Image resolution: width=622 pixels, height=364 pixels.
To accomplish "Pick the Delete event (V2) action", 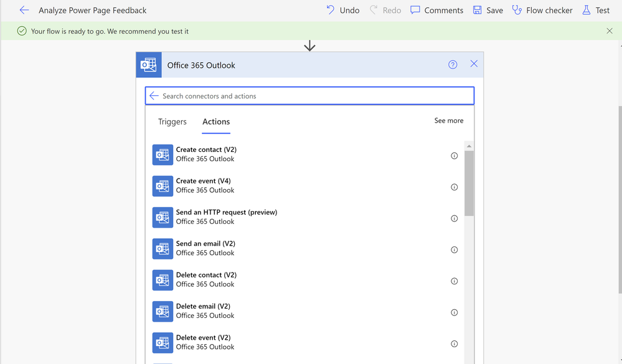I will coord(305,342).
